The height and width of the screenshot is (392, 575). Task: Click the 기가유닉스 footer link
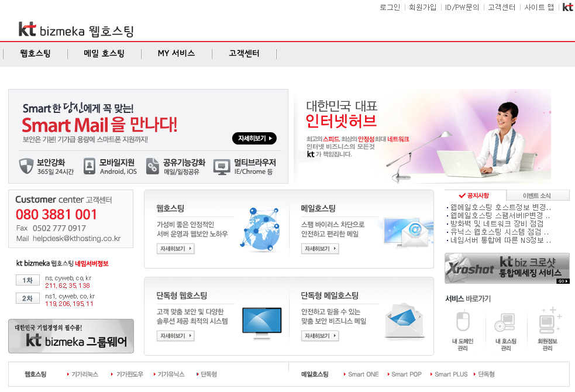[171, 374]
